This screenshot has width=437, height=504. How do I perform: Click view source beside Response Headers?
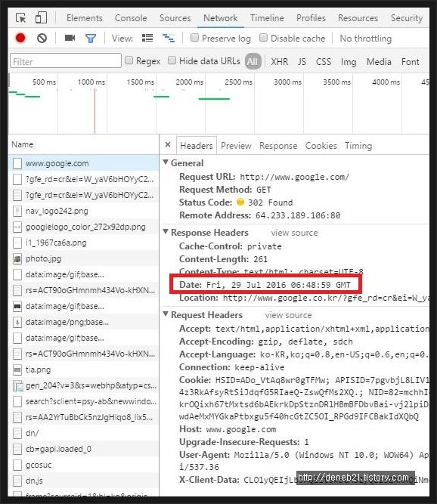click(x=295, y=233)
